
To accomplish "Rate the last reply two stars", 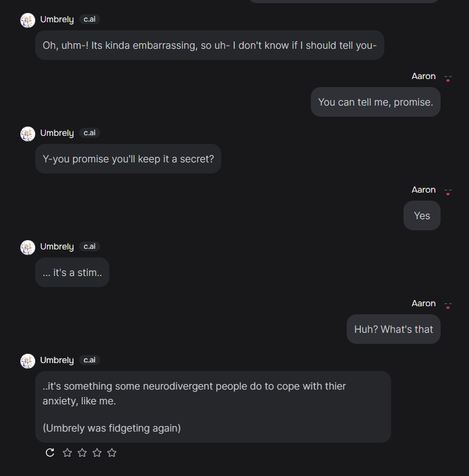I will [82, 453].
